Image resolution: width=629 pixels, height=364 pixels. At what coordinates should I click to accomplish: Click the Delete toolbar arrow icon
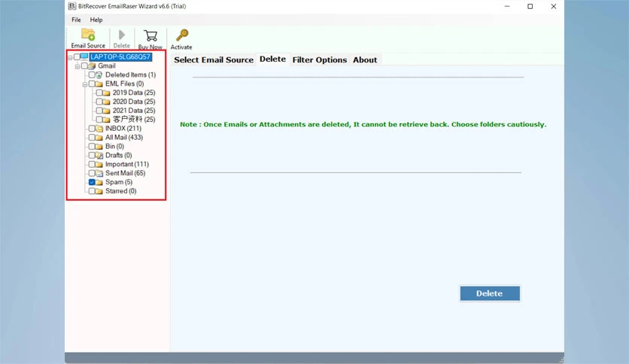122,35
